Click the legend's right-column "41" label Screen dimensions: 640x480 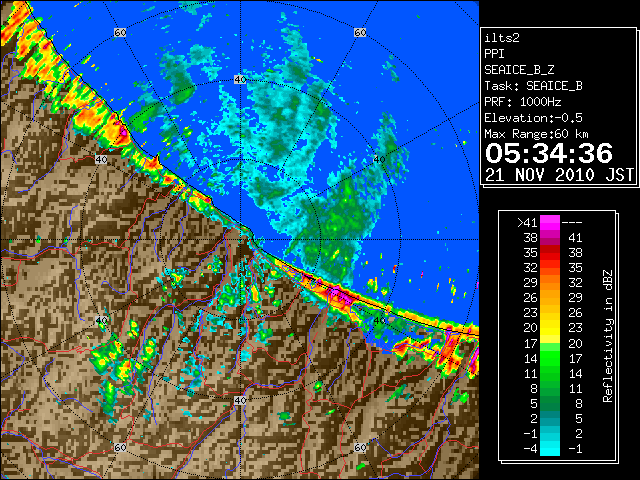pyautogui.click(x=575, y=238)
